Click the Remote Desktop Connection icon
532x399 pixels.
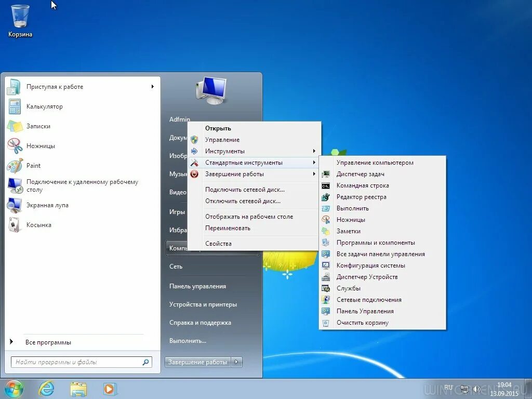click(x=15, y=185)
